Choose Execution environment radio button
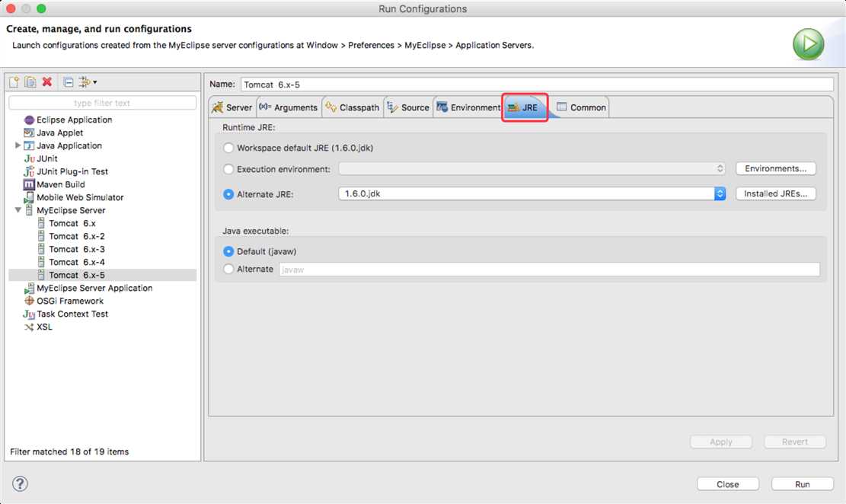 pos(228,169)
